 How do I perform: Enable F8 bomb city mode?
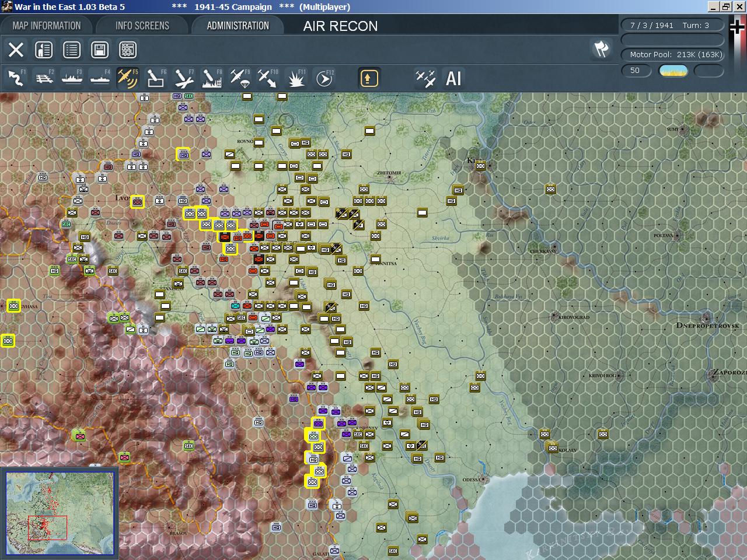(212, 78)
